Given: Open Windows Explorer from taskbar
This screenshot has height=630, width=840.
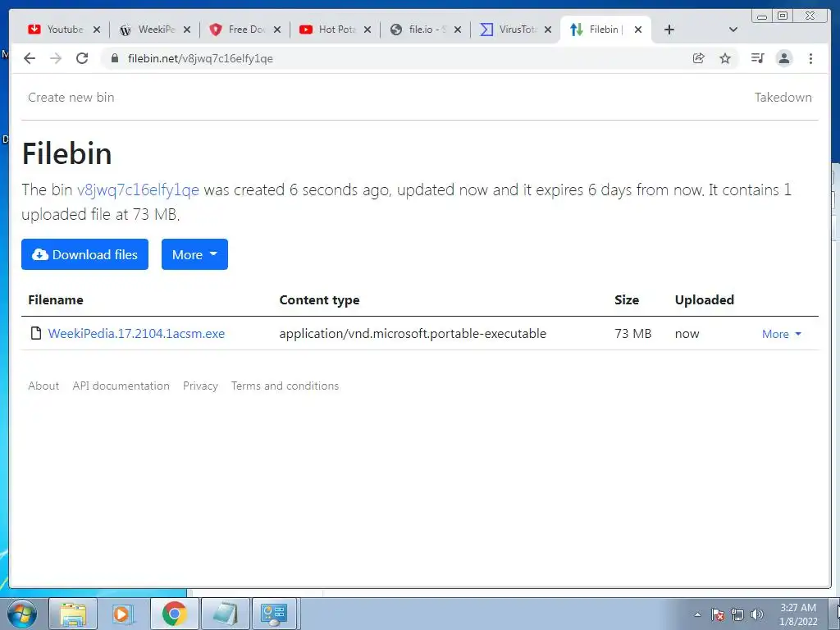Looking at the screenshot, I should (x=73, y=614).
